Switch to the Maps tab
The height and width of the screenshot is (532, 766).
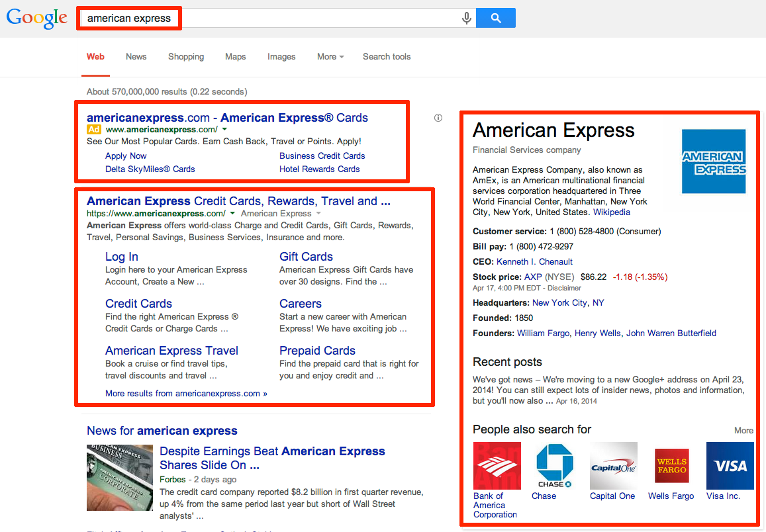click(x=236, y=57)
